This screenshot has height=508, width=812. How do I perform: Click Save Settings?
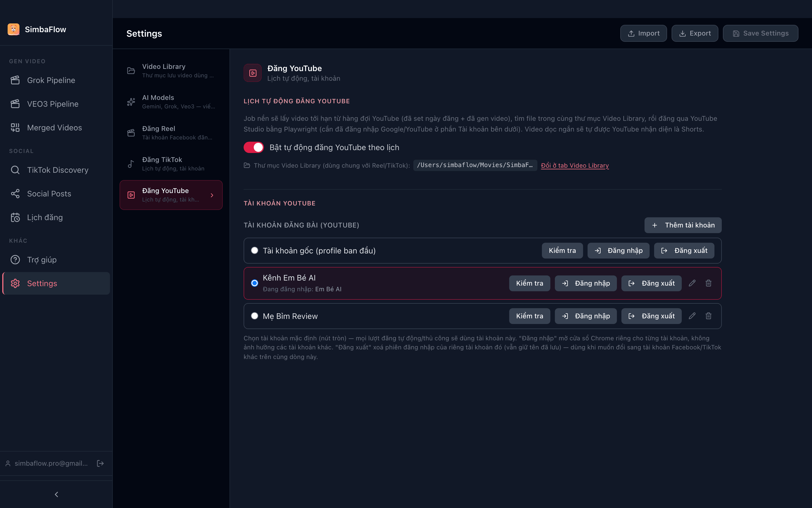click(760, 33)
